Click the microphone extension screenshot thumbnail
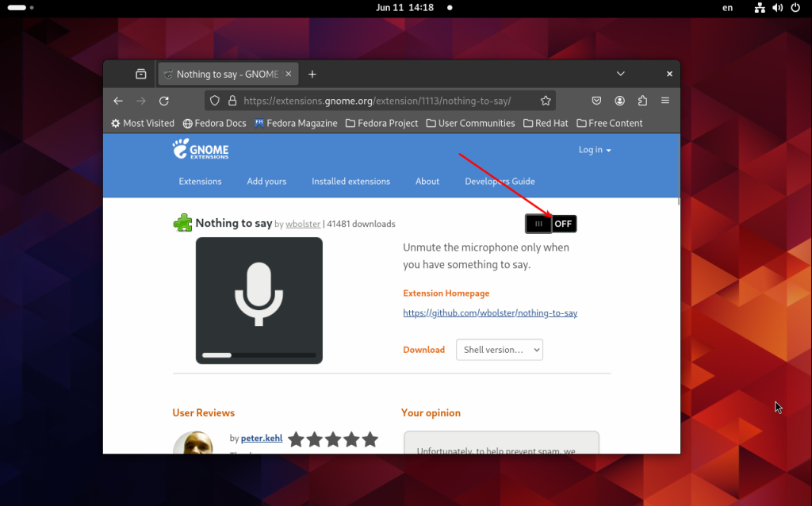This screenshot has width=812, height=506. 259,301
